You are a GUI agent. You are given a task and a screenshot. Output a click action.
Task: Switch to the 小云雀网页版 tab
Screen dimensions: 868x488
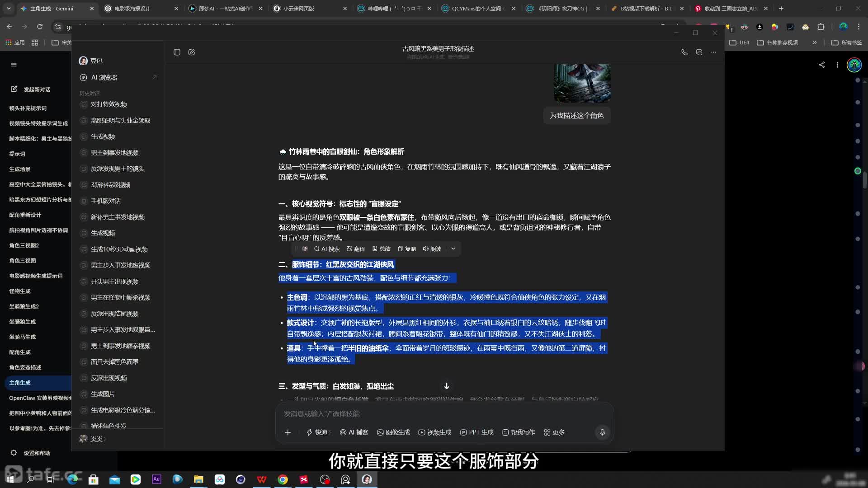(310, 9)
